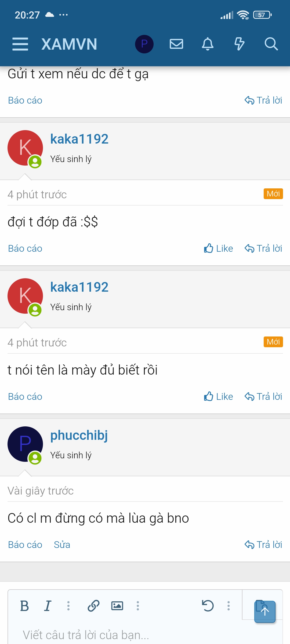The width and height of the screenshot is (290, 644).
Task: Tap the scroll-to-top arrow button
Action: point(265,612)
